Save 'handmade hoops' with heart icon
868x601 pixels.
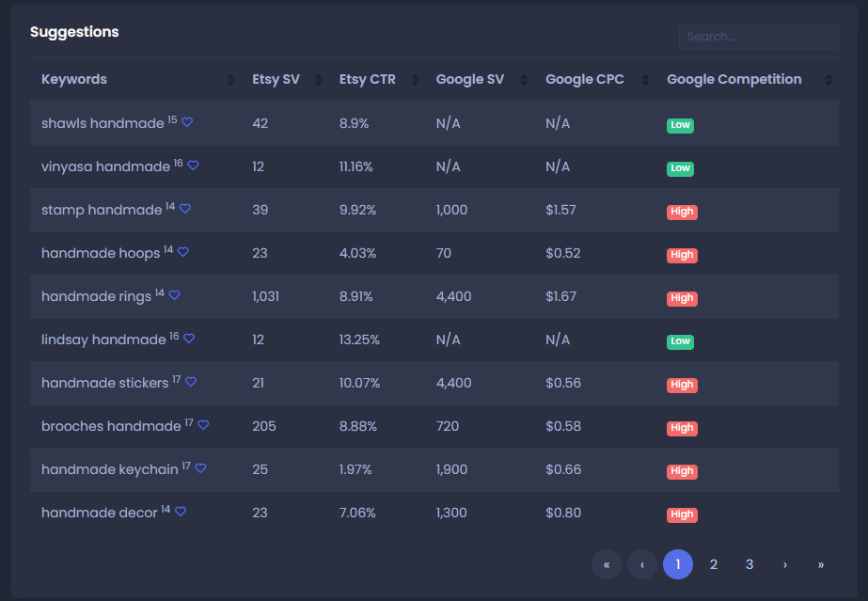tap(183, 252)
